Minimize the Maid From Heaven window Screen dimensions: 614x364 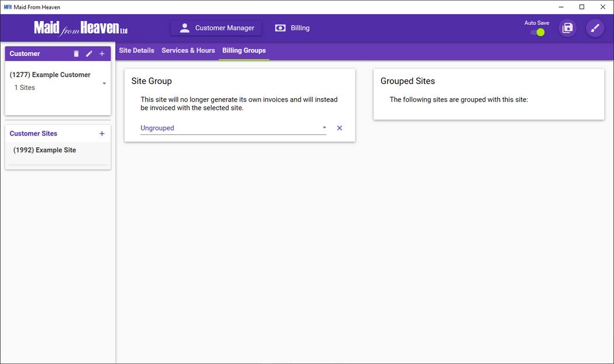(561, 7)
